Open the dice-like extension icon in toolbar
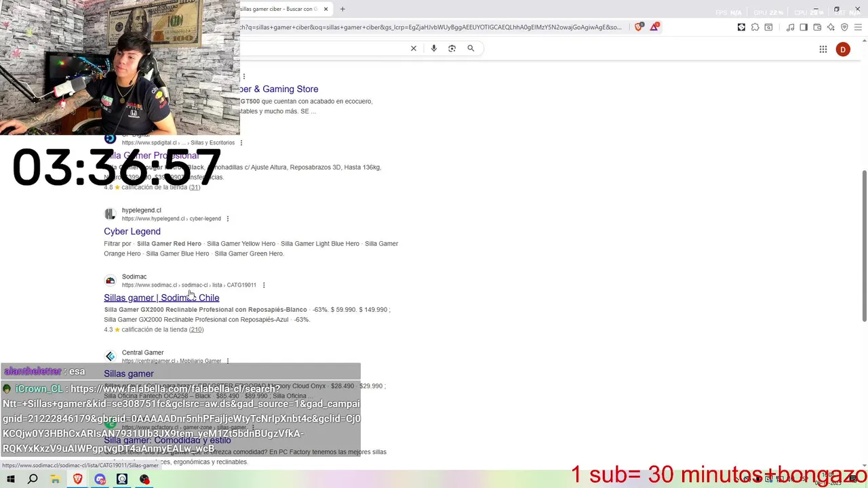 click(x=741, y=27)
